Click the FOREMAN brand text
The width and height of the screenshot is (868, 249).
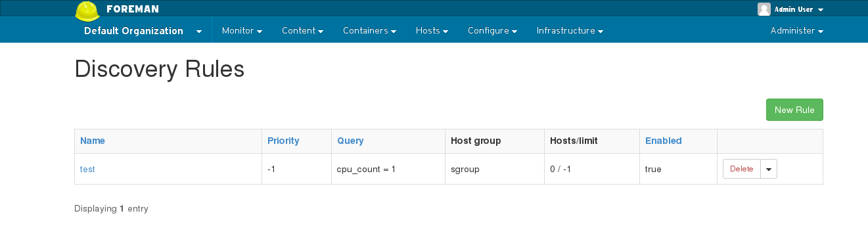[132, 9]
